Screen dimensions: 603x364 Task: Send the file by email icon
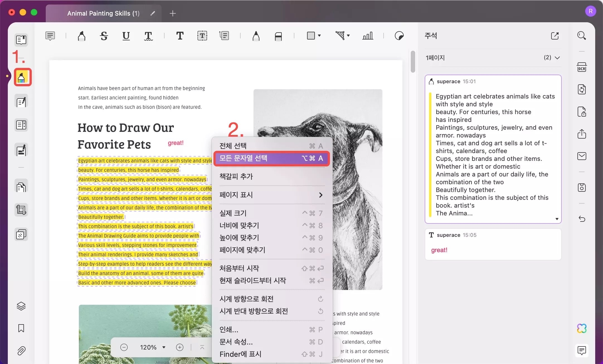point(582,156)
